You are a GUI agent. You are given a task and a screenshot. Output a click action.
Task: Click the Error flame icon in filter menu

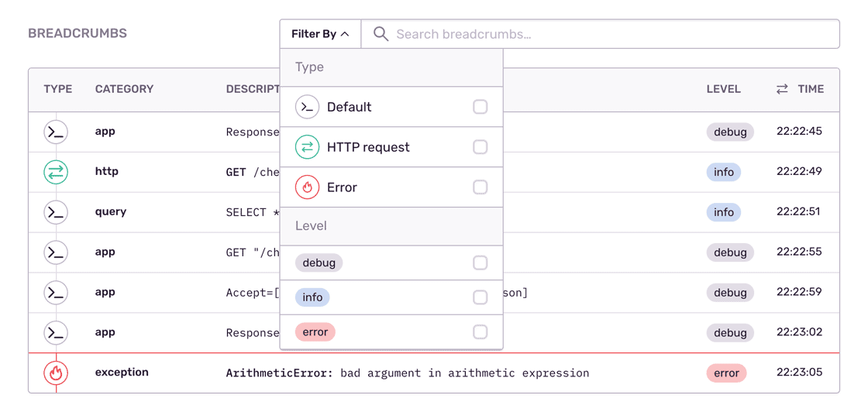point(308,187)
